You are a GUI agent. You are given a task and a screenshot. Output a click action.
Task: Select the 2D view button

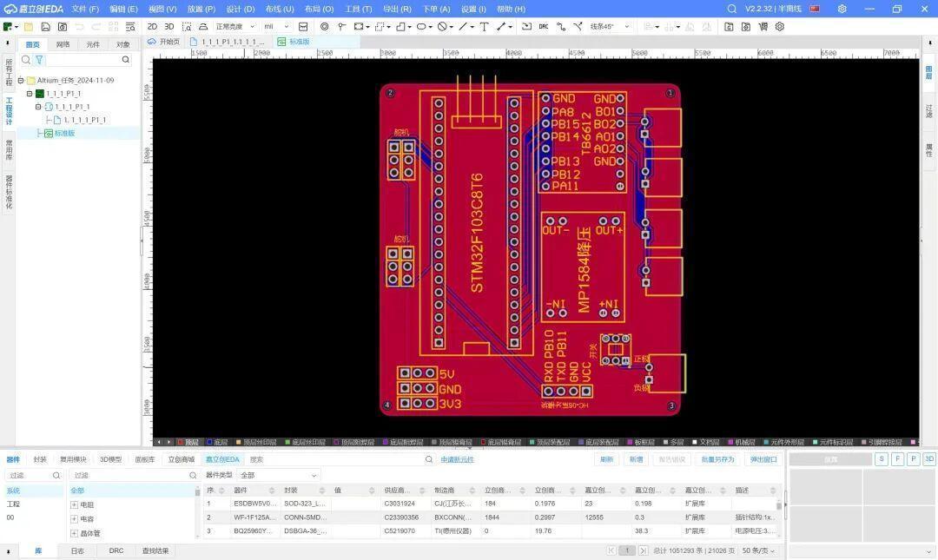coord(152,26)
